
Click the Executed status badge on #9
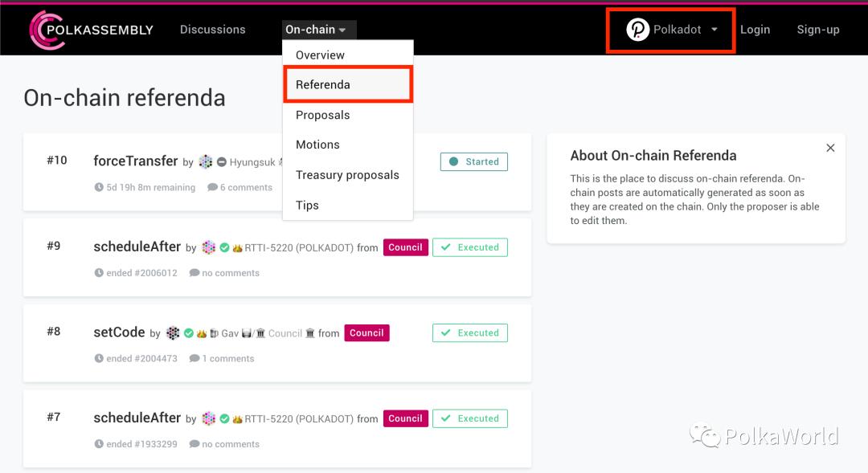pyautogui.click(x=470, y=247)
